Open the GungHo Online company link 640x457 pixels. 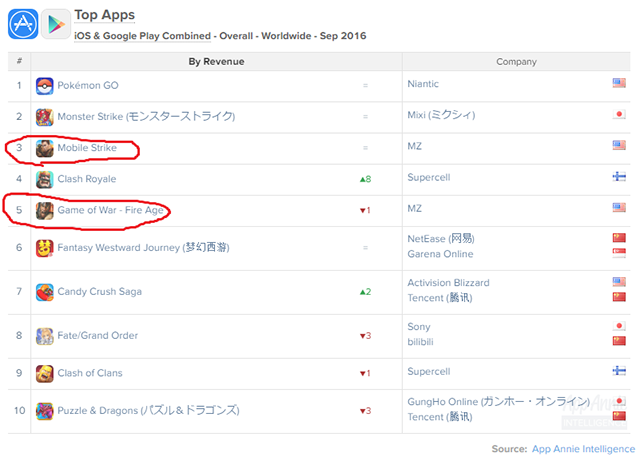click(499, 402)
